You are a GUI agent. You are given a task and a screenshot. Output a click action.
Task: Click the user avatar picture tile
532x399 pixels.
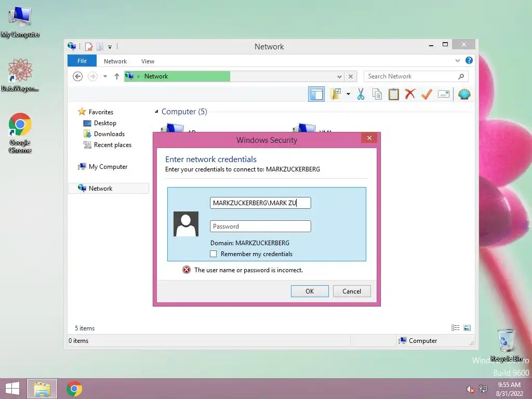186,224
